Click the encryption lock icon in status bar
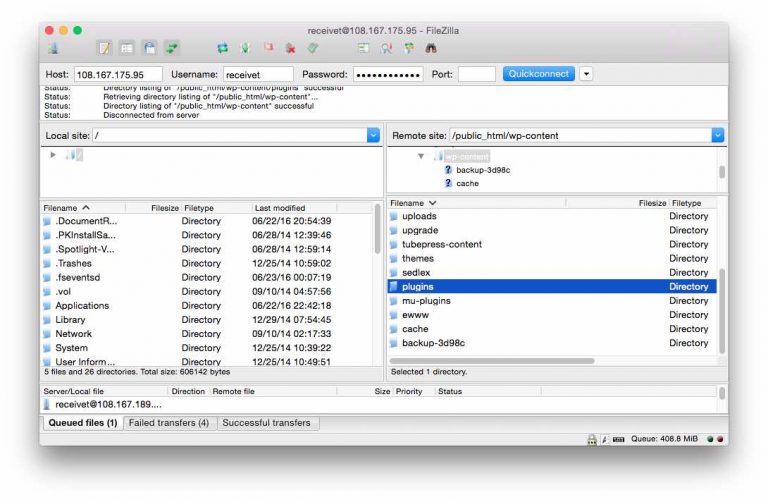 point(592,439)
